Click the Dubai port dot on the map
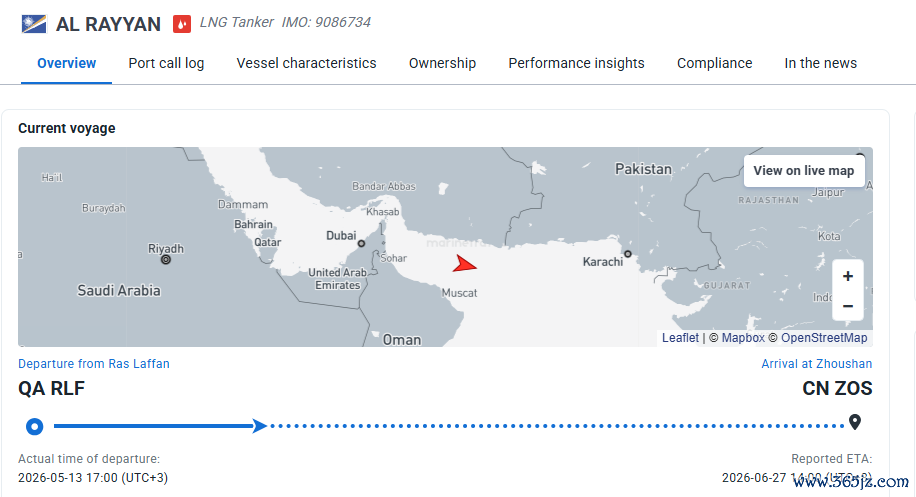Viewport: 916px width, 497px height. pos(361,243)
